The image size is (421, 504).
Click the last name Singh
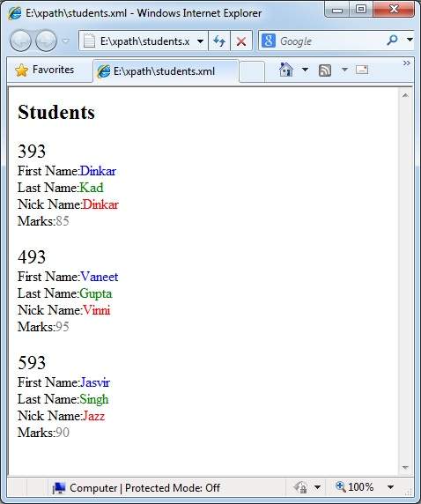(94, 399)
